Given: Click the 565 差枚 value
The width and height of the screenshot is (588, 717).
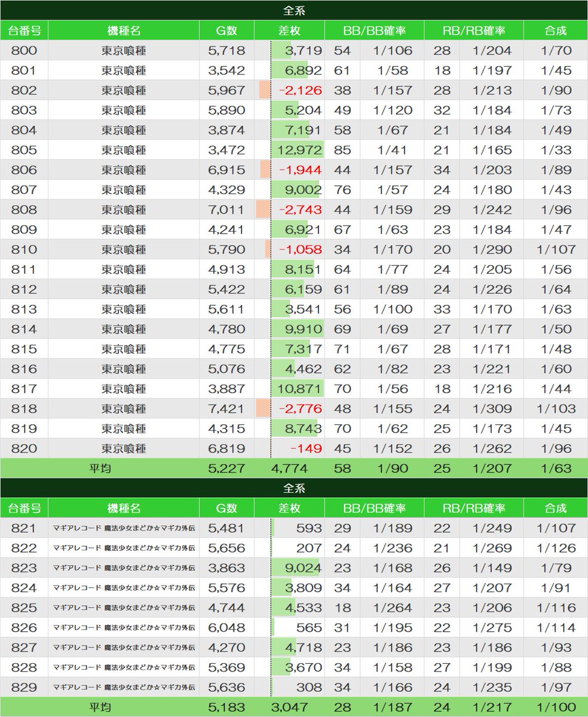Looking at the screenshot, I should 309,628.
